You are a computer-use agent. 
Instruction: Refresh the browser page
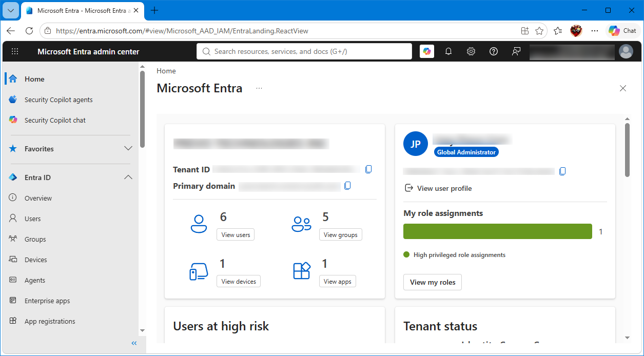pyautogui.click(x=29, y=31)
